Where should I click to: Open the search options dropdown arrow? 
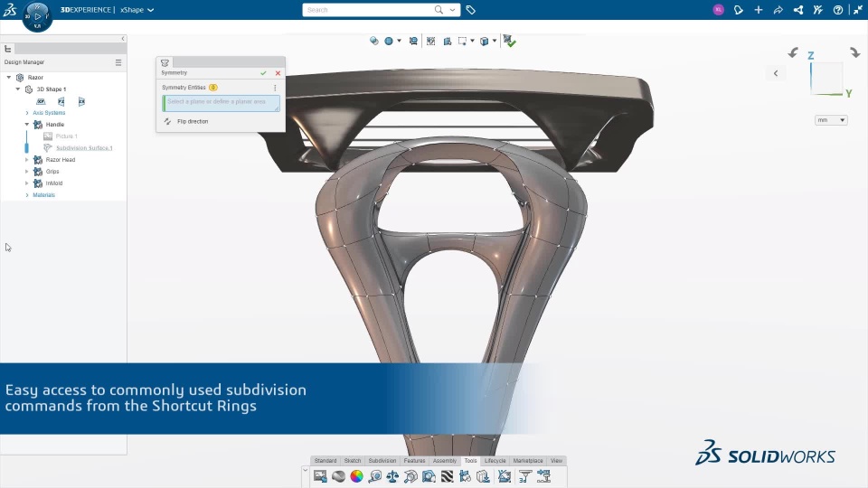click(452, 9)
